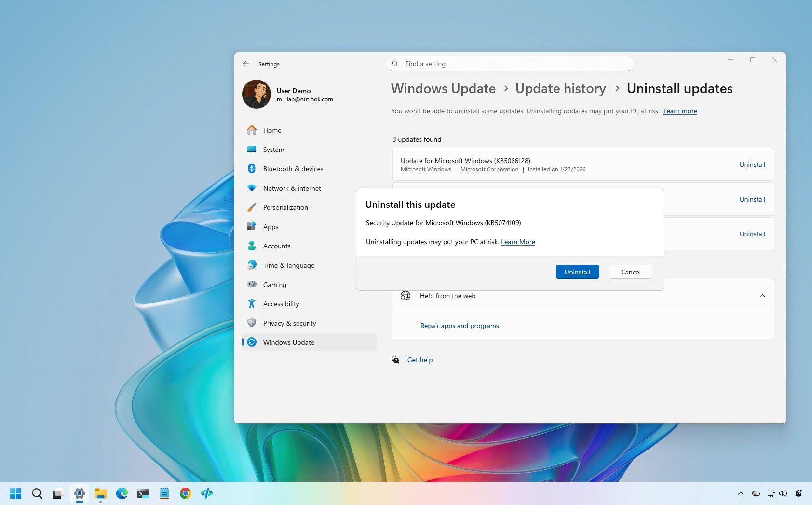
Task: Click the Find a setting search box
Action: tap(509, 64)
